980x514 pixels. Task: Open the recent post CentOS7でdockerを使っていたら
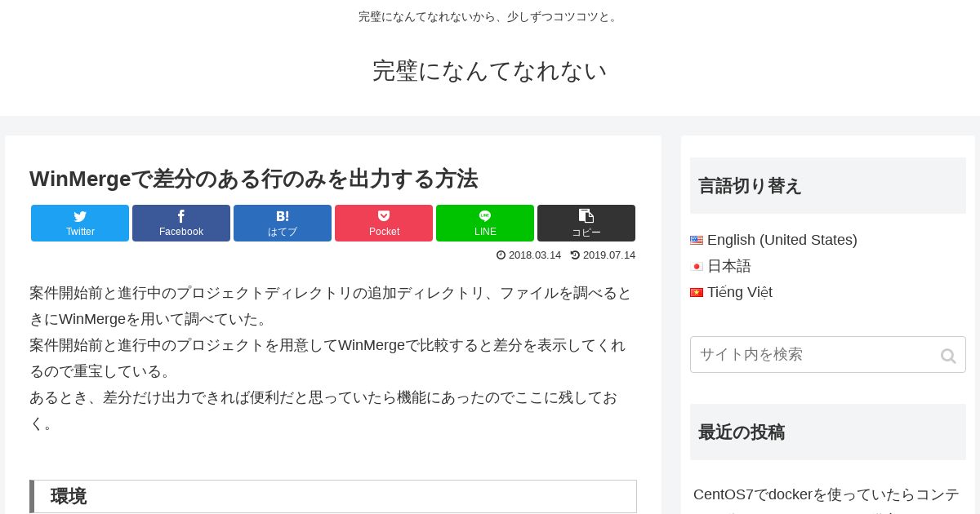pos(826,503)
